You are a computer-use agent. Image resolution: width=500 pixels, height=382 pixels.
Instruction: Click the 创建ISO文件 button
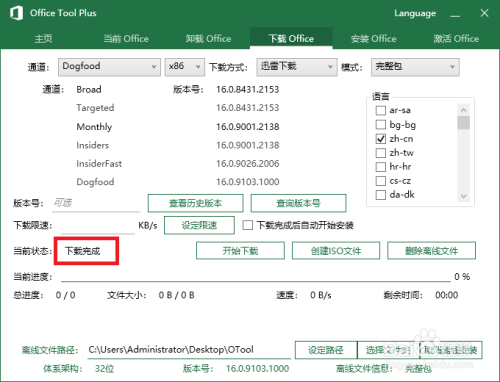coord(336,251)
